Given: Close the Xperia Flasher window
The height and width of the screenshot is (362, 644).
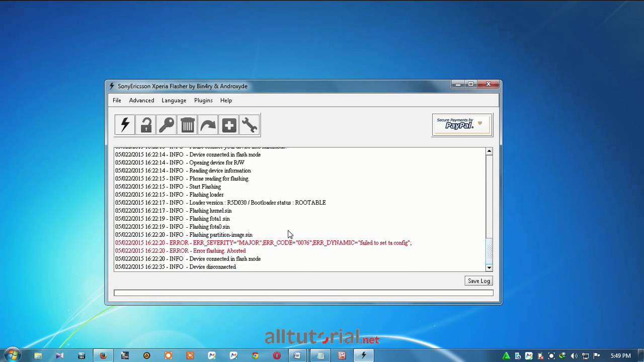Looking at the screenshot, I should pos(488,84).
